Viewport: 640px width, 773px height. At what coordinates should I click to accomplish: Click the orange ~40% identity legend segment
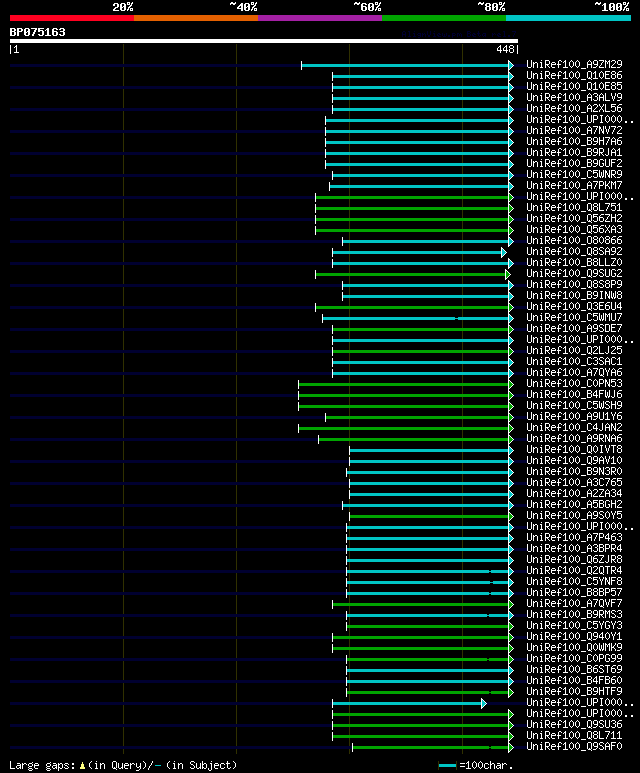click(x=196, y=18)
